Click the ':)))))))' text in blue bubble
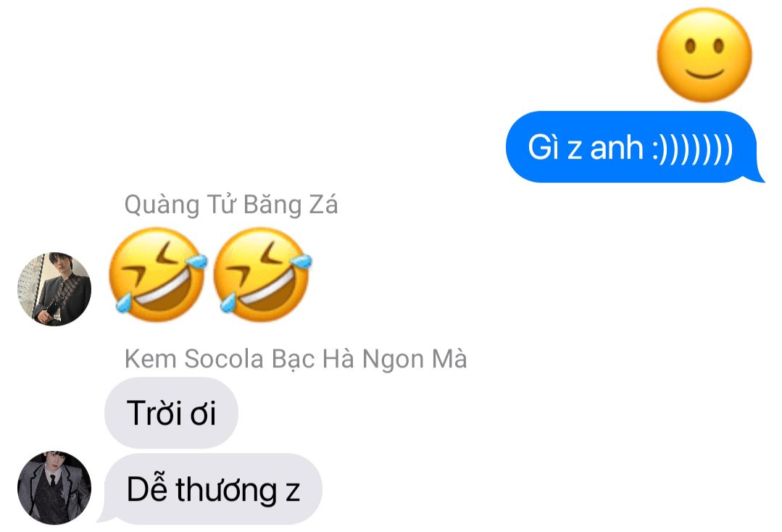Viewport: 782px width, 532px height. 693,149
